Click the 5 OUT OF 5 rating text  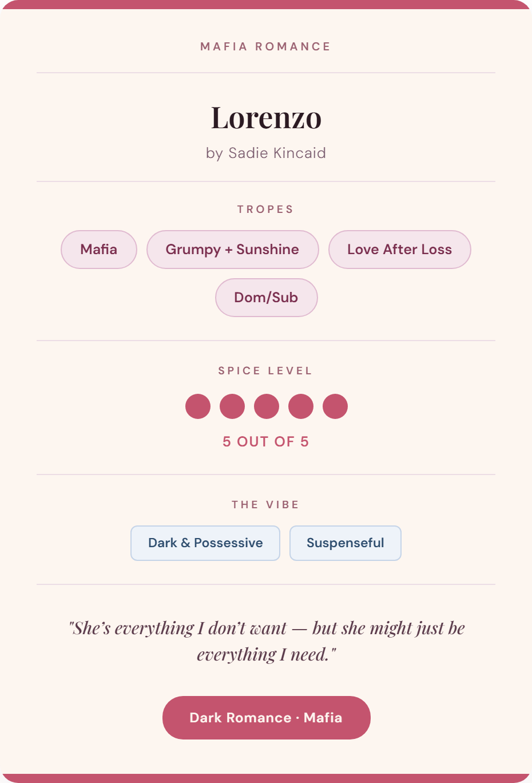coord(266,442)
